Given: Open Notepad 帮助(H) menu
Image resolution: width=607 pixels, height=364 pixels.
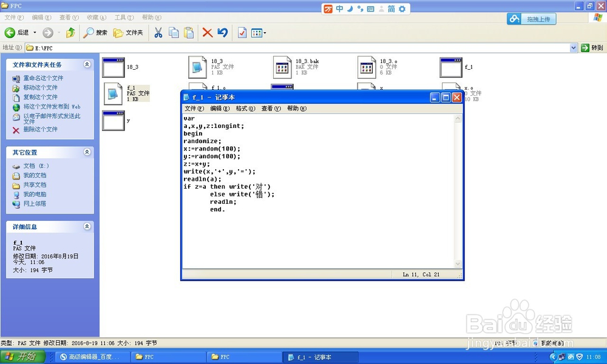Looking at the screenshot, I should pyautogui.click(x=297, y=109).
